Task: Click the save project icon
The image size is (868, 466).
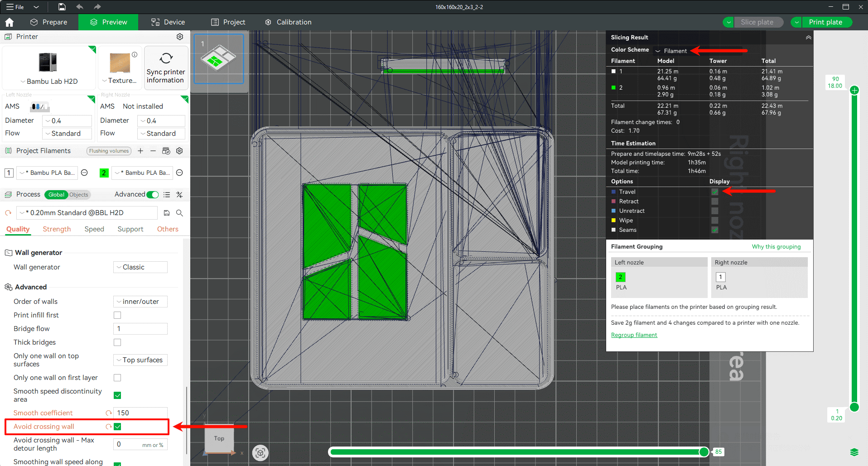Action: point(62,7)
